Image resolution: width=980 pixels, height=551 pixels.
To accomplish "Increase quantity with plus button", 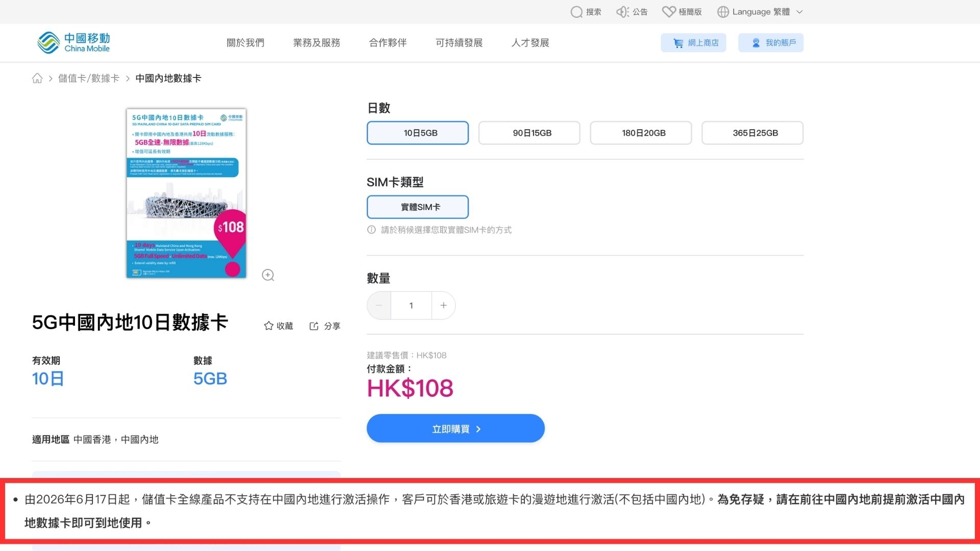I will click(444, 305).
